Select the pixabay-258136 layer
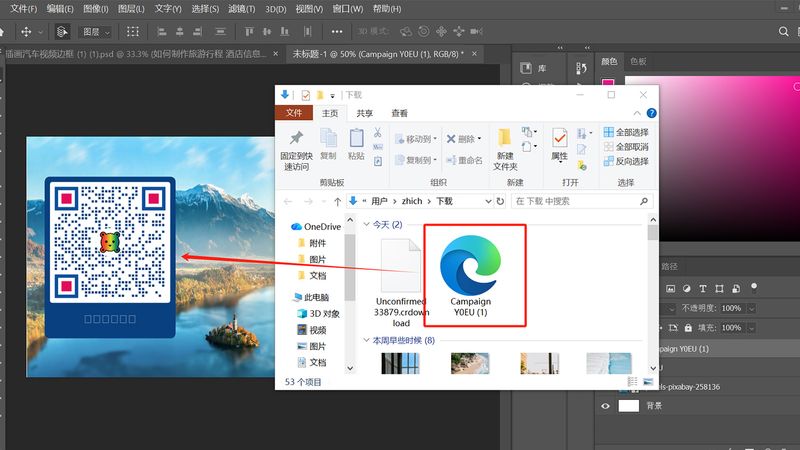This screenshot has width=800, height=450. pyautogui.click(x=689, y=387)
